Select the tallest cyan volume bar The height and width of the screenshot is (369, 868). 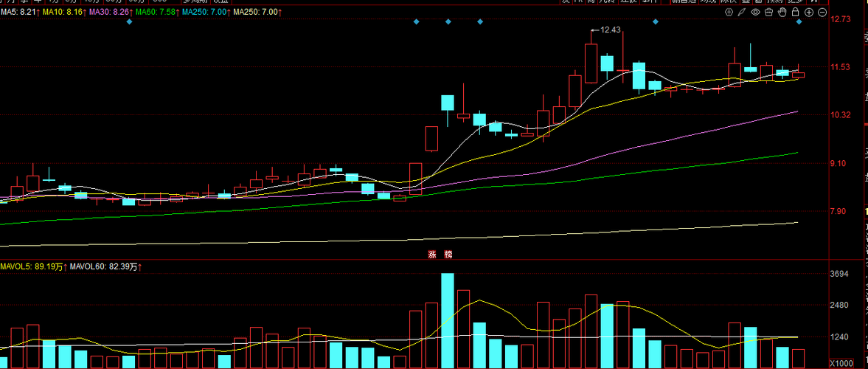click(x=448, y=321)
